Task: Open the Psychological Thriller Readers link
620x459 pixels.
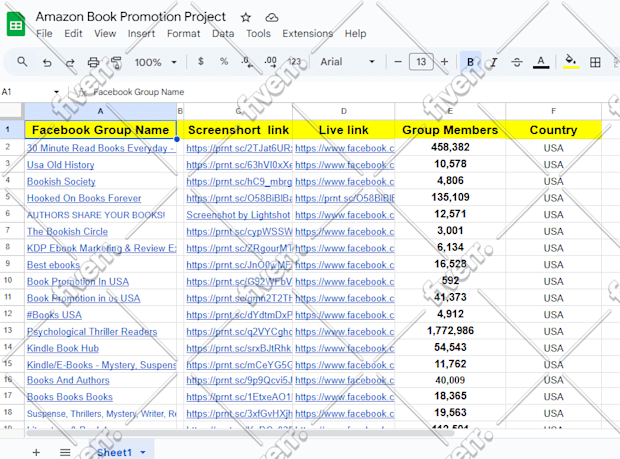Action: click(x=92, y=332)
